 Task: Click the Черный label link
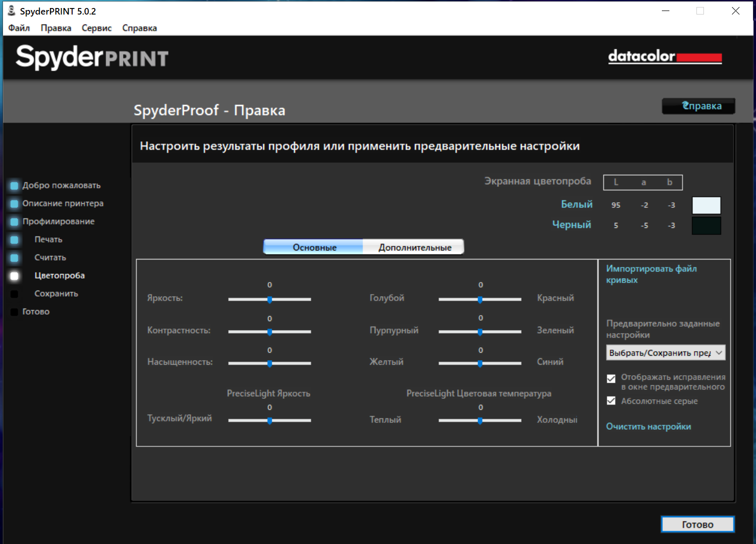click(x=572, y=225)
